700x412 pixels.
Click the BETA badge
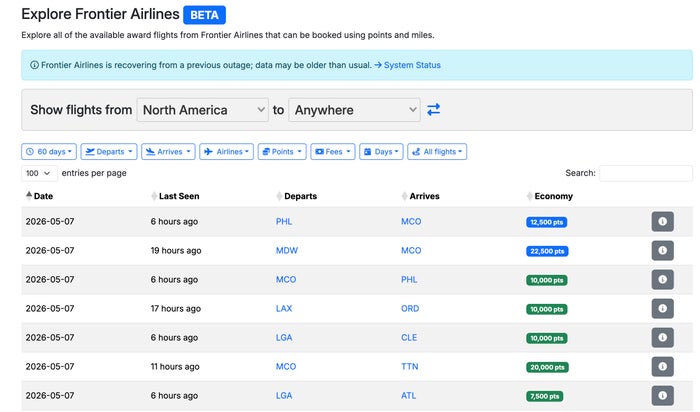(x=204, y=15)
